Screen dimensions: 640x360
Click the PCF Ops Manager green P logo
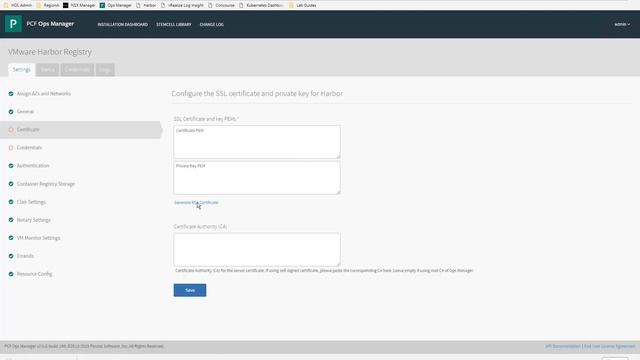tap(13, 24)
